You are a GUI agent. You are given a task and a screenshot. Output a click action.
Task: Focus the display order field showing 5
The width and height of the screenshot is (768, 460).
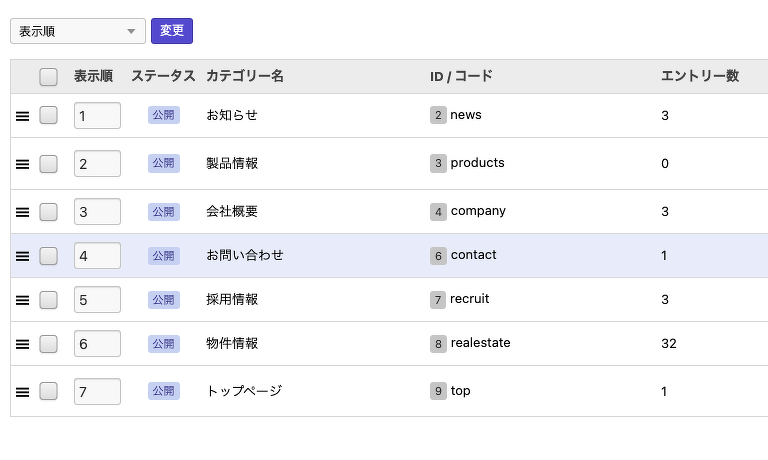(x=97, y=299)
